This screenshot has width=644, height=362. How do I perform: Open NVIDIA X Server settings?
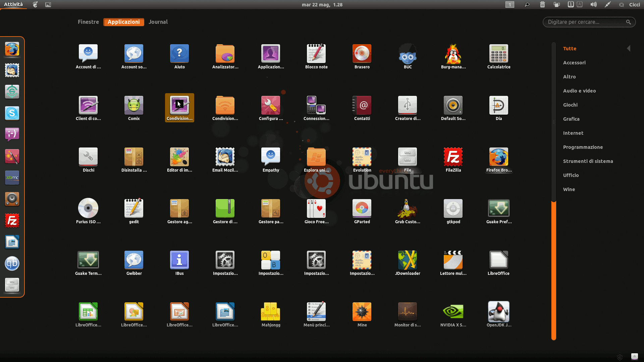pos(453,314)
